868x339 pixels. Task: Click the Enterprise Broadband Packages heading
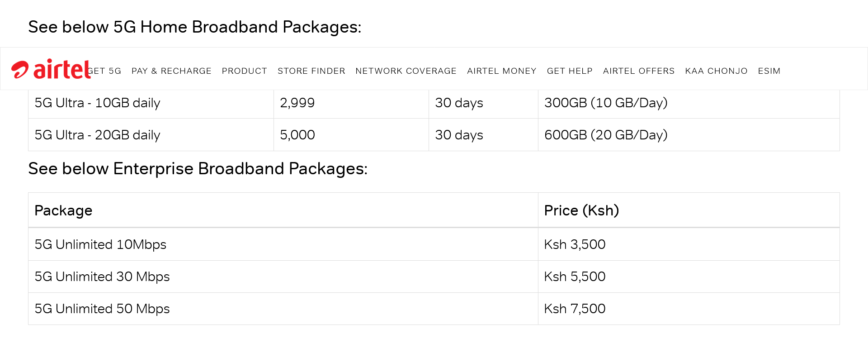point(198,169)
